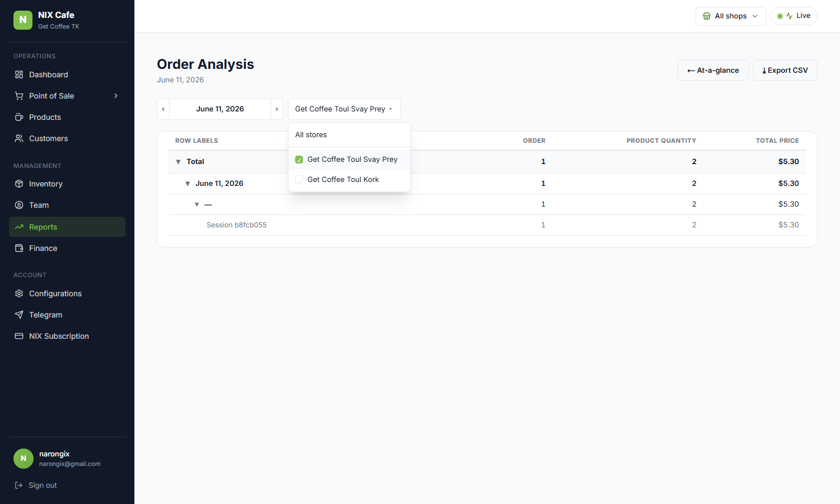This screenshot has height=504, width=840.
Task: Open NIX Subscription page
Action: (x=67, y=336)
